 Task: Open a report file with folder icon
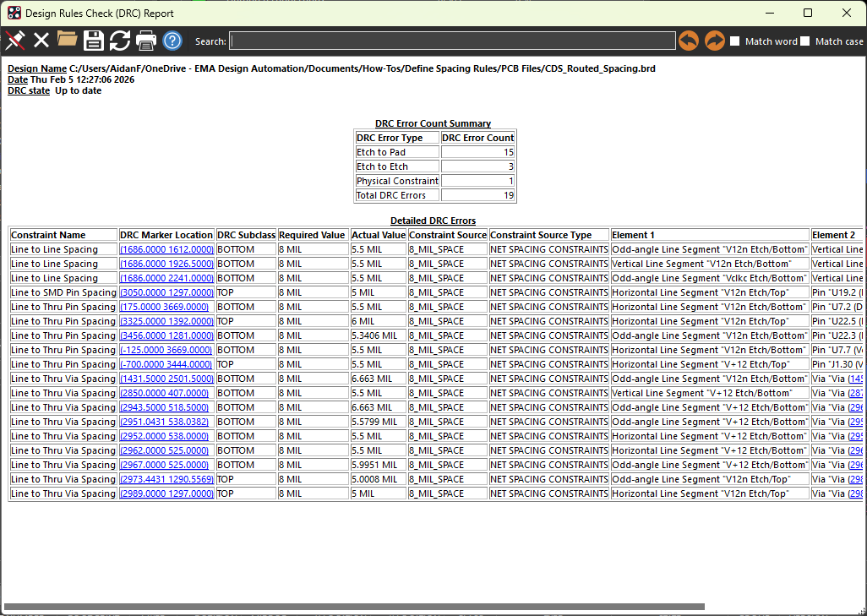[x=68, y=40]
